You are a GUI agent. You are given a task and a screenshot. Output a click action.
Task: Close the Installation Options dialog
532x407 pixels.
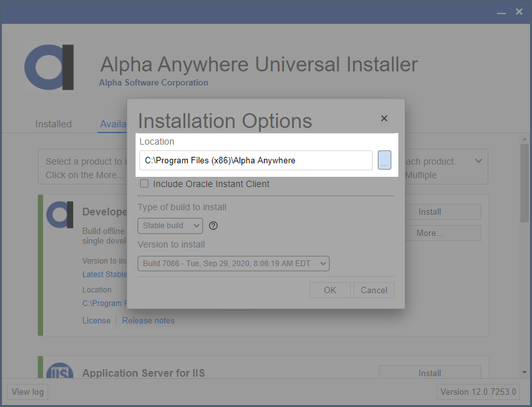[x=384, y=118]
